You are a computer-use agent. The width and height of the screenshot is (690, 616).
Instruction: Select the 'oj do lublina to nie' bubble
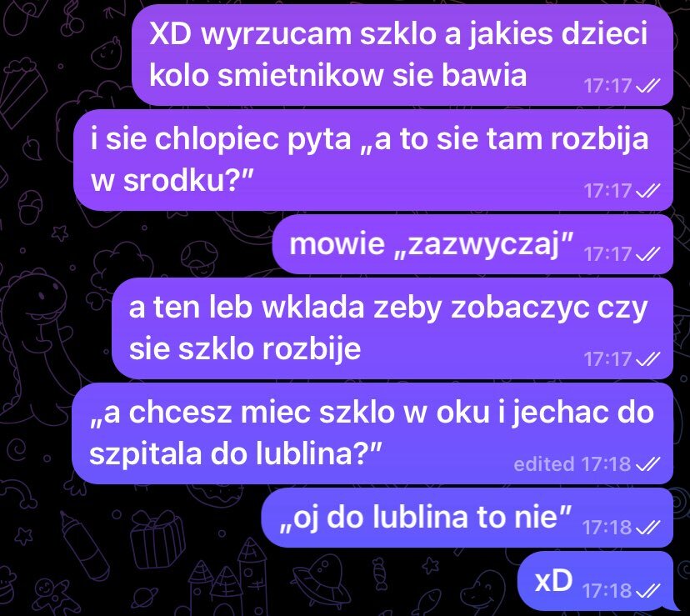(467, 518)
